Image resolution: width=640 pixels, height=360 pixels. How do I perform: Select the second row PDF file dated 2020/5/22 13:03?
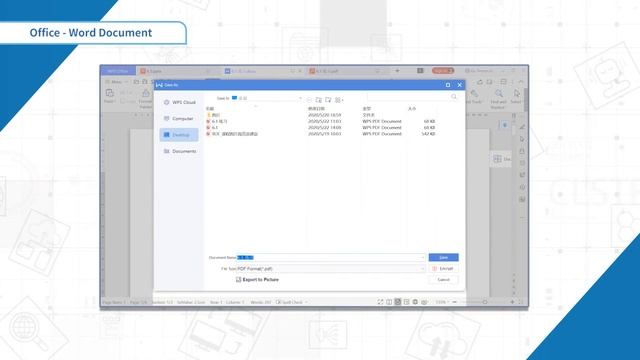pyautogui.click(x=320, y=121)
